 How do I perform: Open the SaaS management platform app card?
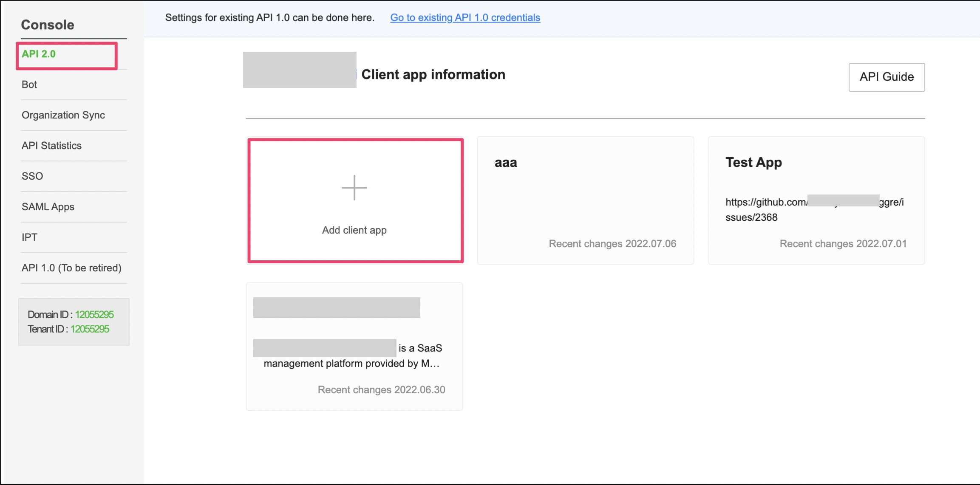coord(354,347)
